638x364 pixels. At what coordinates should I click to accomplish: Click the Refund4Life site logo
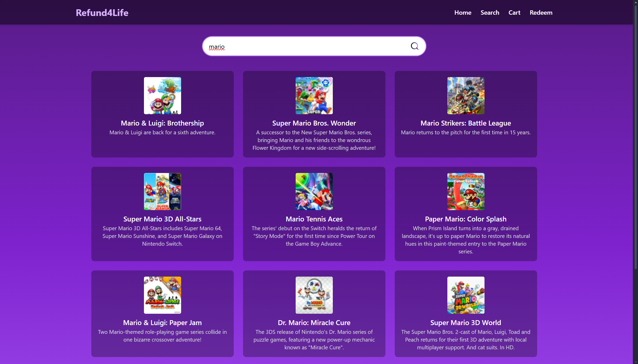(x=102, y=13)
